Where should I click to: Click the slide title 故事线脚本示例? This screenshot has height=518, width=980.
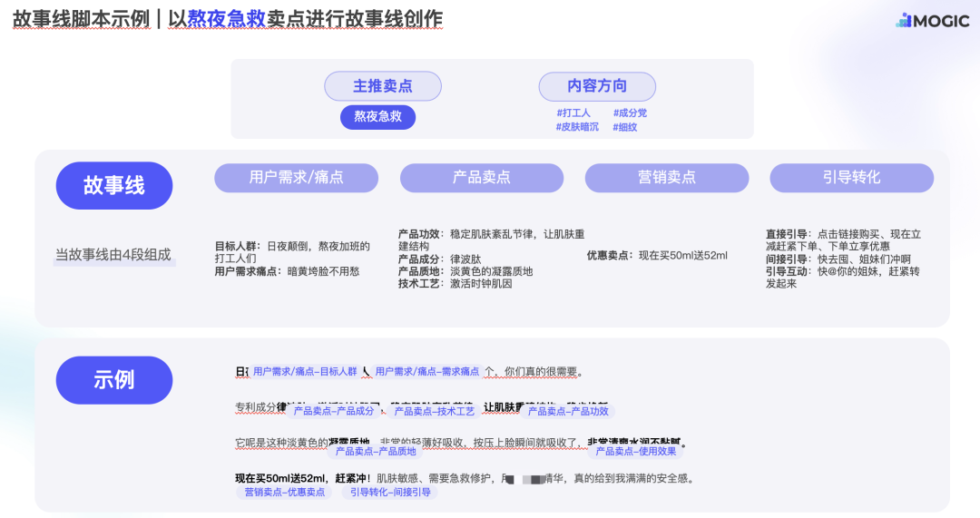[x=82, y=19]
